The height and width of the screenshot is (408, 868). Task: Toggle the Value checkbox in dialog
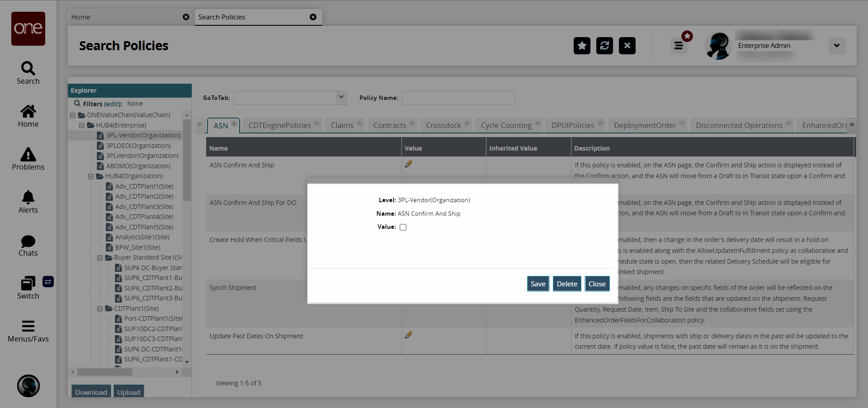(403, 228)
